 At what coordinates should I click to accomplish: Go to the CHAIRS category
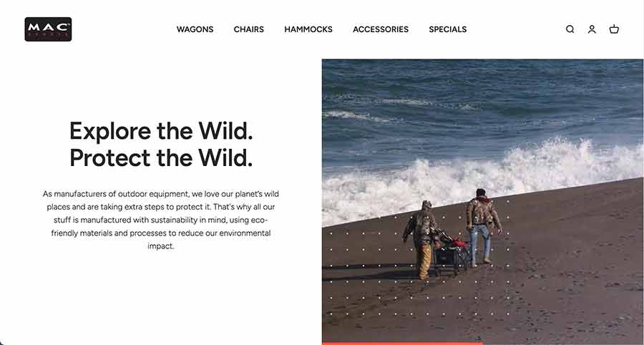249,29
